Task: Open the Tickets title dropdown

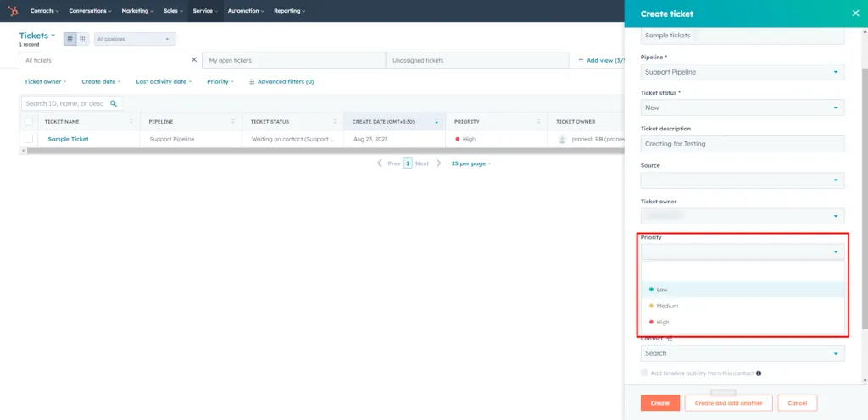Action: (37, 36)
